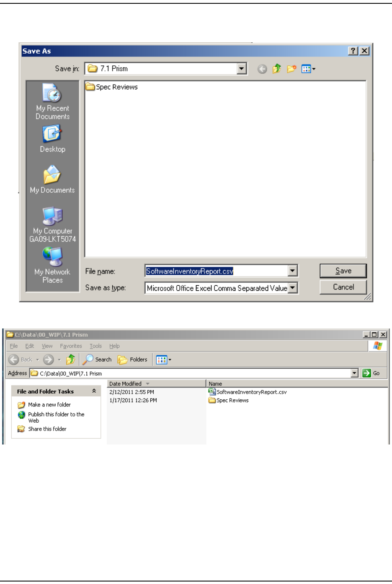Open My Documents in Save As sidebar

click(x=52, y=180)
